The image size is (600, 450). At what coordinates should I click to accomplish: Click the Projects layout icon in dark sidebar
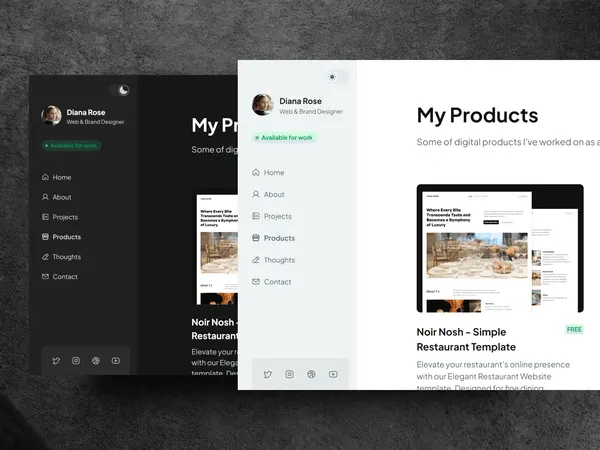click(x=45, y=217)
